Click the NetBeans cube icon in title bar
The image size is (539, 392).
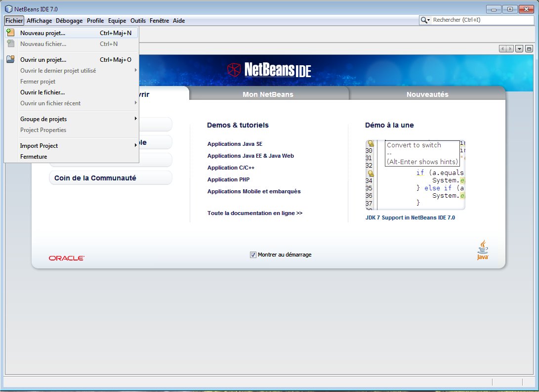[x=8, y=9]
